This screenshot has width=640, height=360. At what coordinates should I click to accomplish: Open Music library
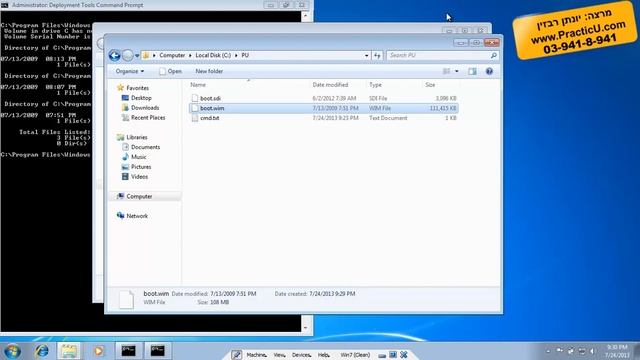click(x=138, y=157)
